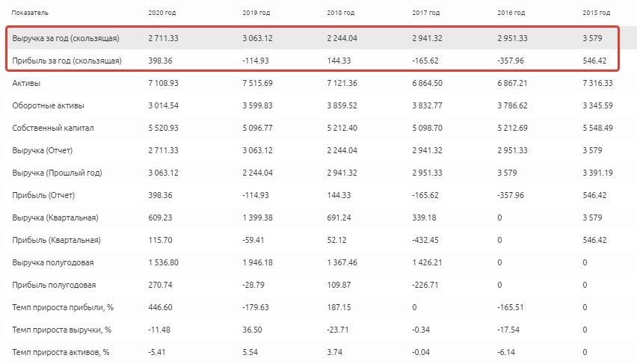The image size is (637, 364).
Task: Select the 'Активы' row label
Action: [x=25, y=83]
